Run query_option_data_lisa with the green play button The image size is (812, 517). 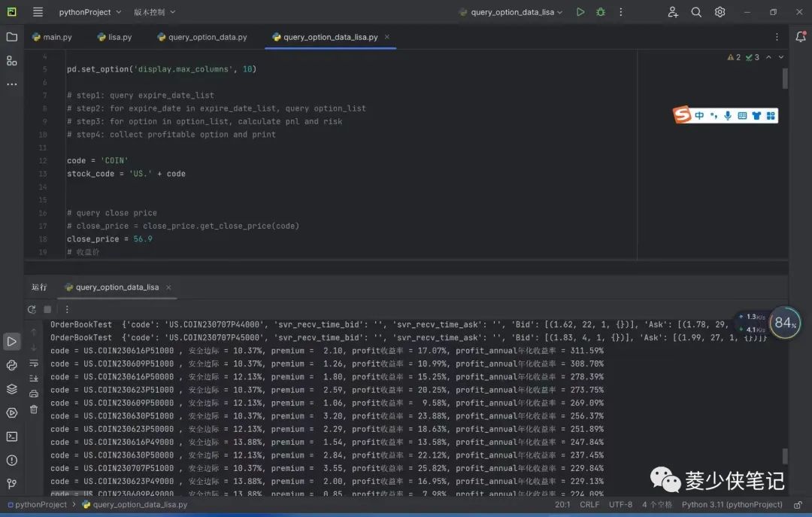tap(580, 12)
